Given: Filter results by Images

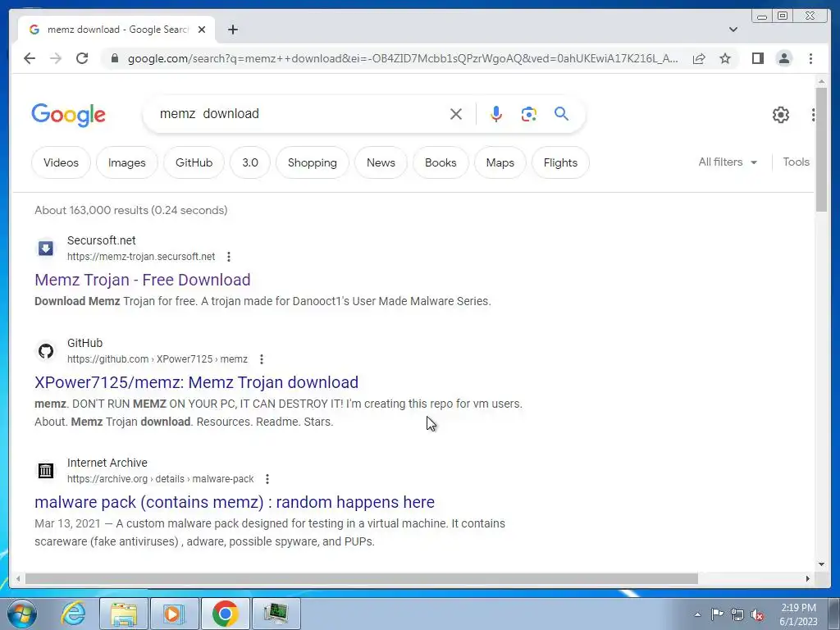Looking at the screenshot, I should tap(127, 162).
